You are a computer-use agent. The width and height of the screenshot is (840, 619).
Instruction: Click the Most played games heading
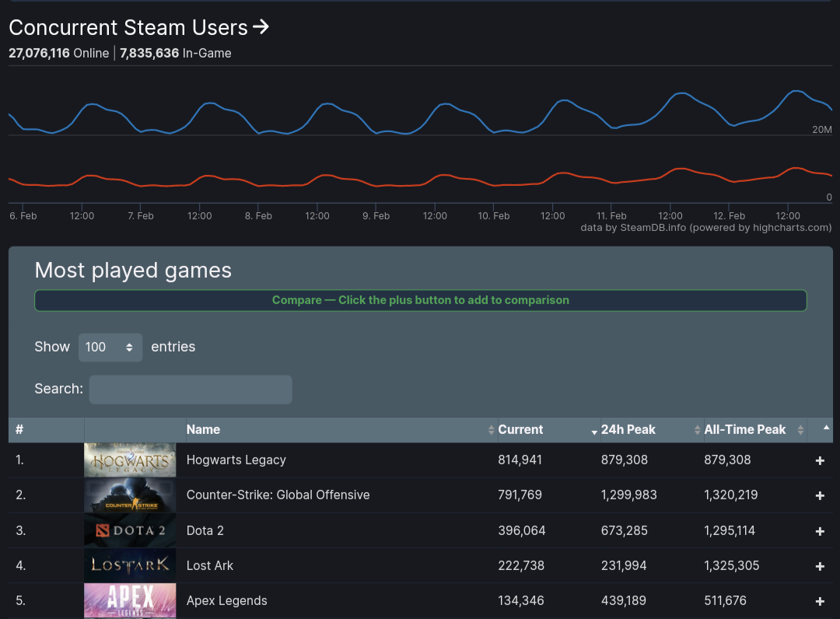tap(133, 271)
